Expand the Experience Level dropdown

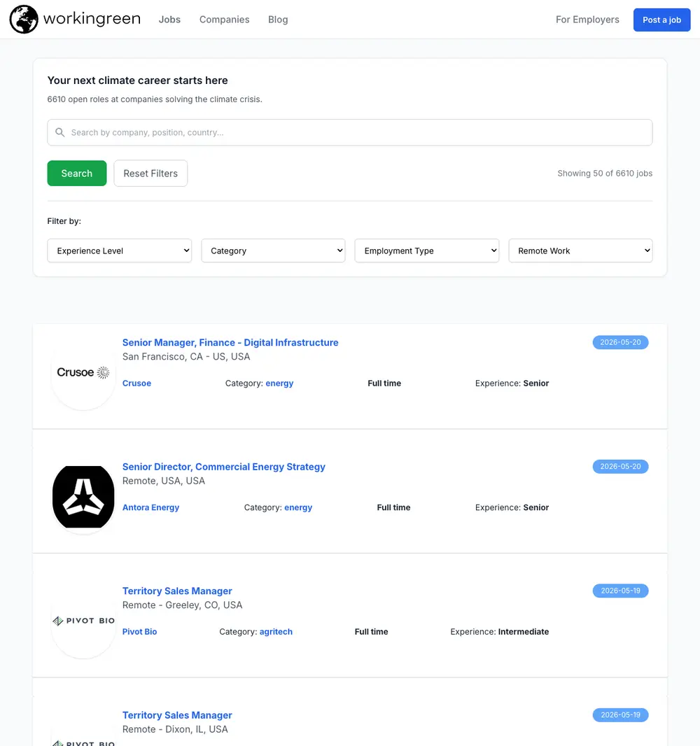pyautogui.click(x=120, y=251)
